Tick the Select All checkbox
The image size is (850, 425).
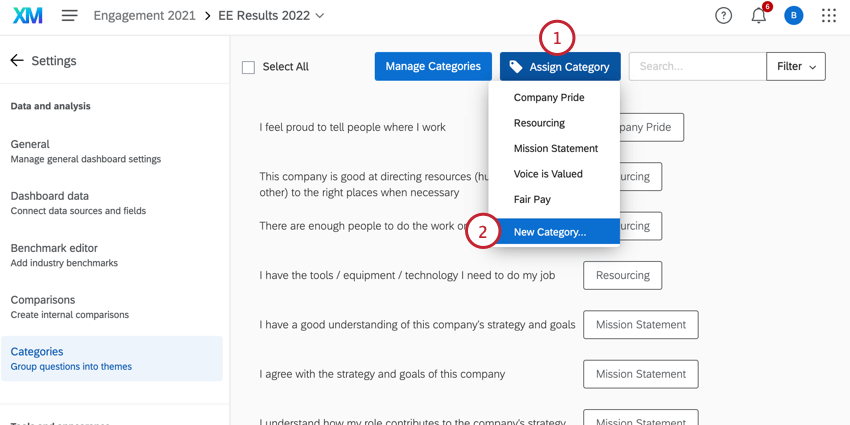(x=248, y=67)
